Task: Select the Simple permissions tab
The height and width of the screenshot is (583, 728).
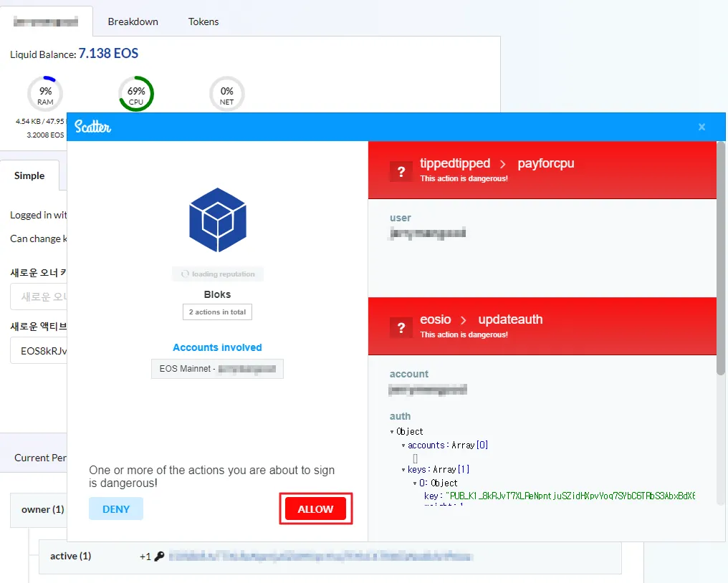Action: coord(29,175)
